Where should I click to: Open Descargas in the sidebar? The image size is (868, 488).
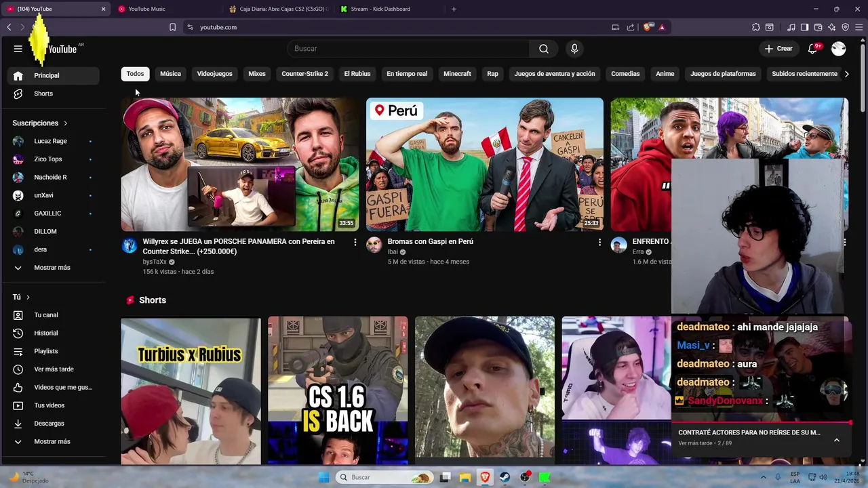point(54,424)
